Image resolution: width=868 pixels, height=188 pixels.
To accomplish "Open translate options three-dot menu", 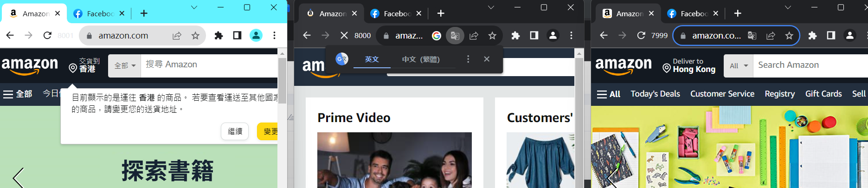I will [468, 59].
